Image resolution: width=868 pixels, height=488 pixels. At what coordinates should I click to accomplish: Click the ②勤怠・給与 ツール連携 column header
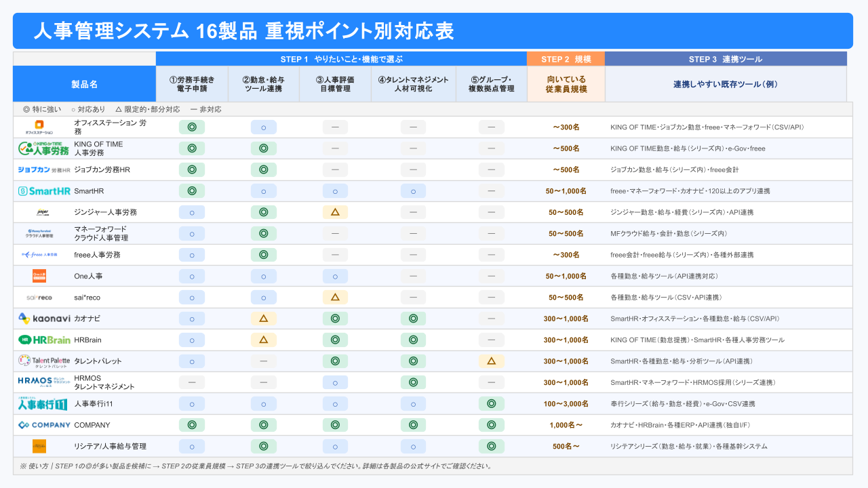263,84
